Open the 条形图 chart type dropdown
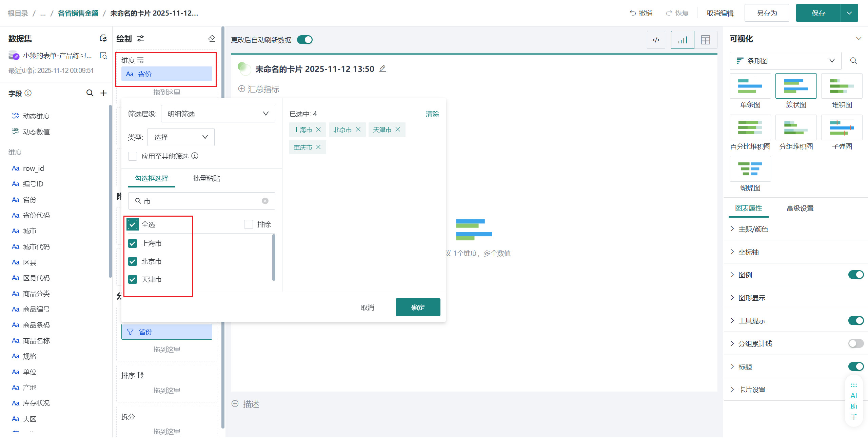The width and height of the screenshot is (868, 438). [785, 61]
